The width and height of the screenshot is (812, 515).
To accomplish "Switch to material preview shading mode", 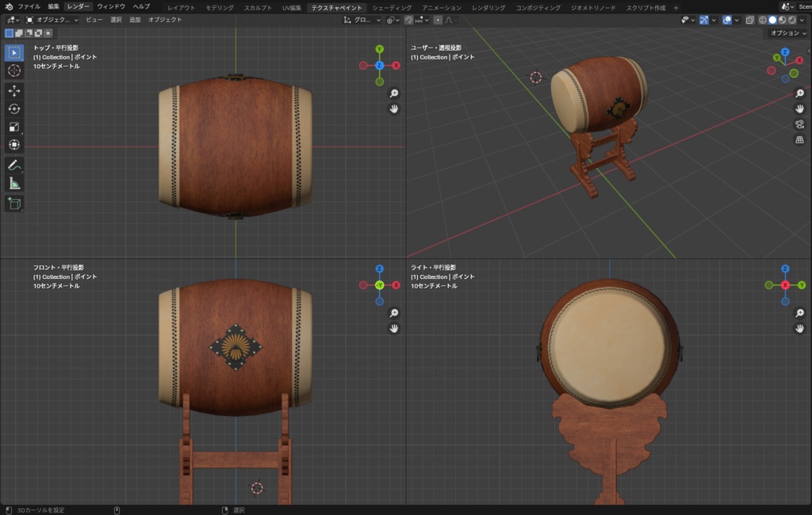I will (783, 20).
